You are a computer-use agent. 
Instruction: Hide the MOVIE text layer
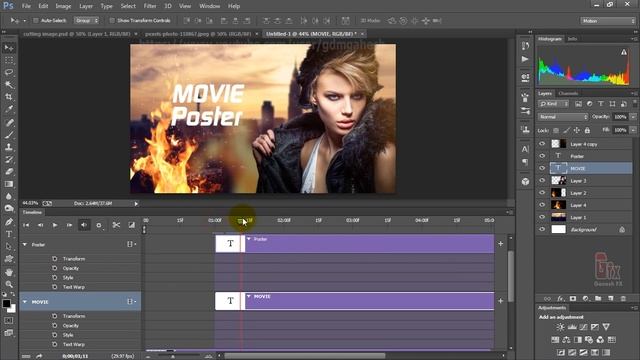point(542,168)
